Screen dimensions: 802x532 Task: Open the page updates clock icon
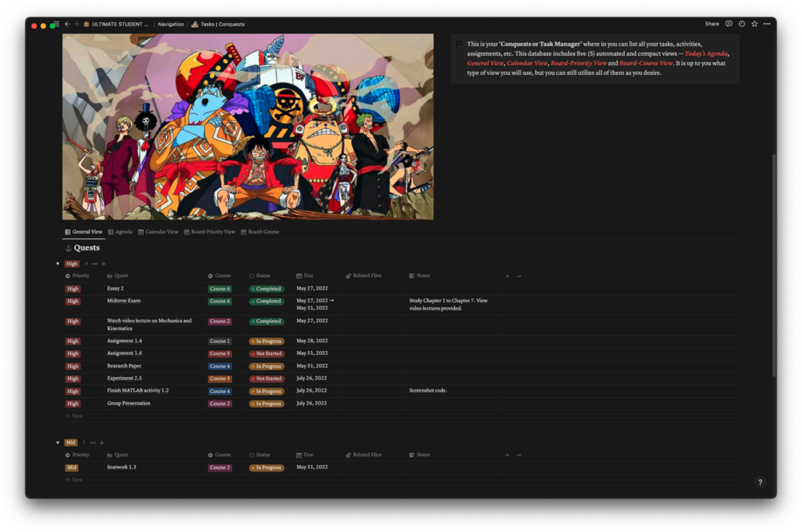741,23
